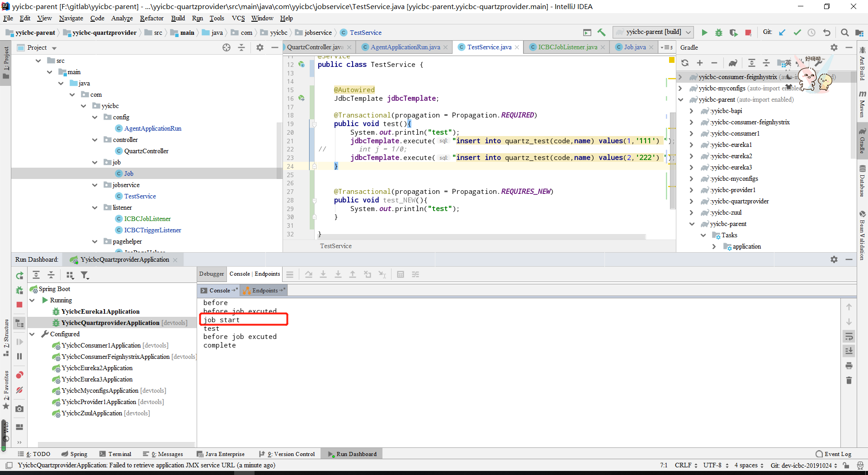This screenshot has width=868, height=475.
Task: Mute breakpoints in debugger sidebar
Action: [19, 390]
